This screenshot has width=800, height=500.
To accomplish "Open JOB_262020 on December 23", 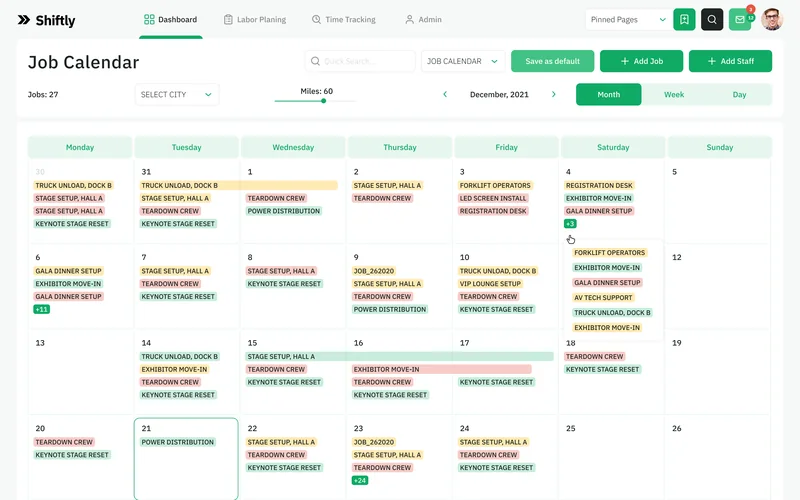I will coord(373,442).
